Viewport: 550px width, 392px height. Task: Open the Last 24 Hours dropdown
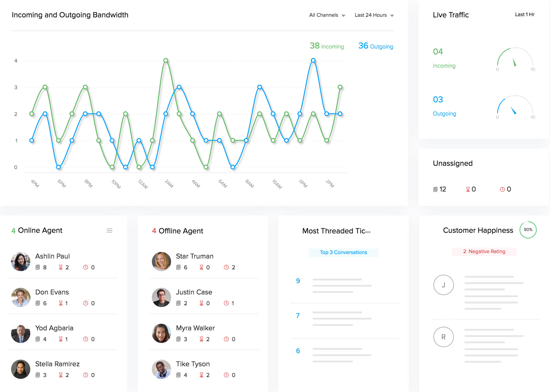tap(374, 15)
